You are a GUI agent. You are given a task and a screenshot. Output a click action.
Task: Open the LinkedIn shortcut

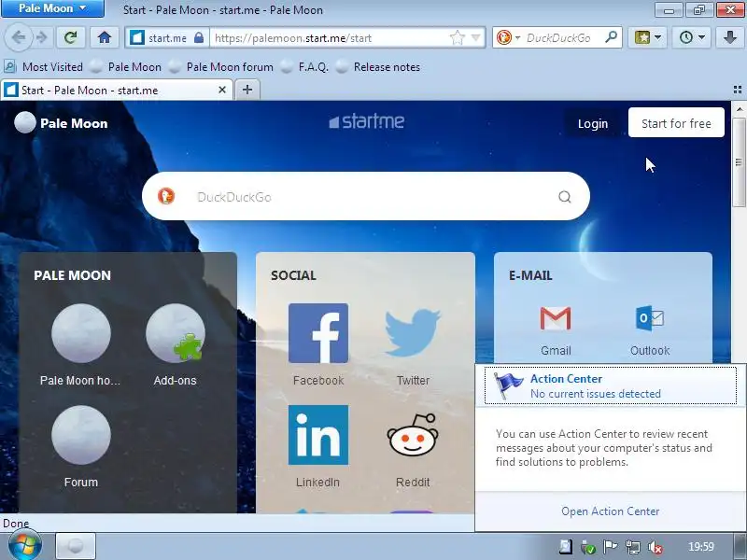pos(318,447)
